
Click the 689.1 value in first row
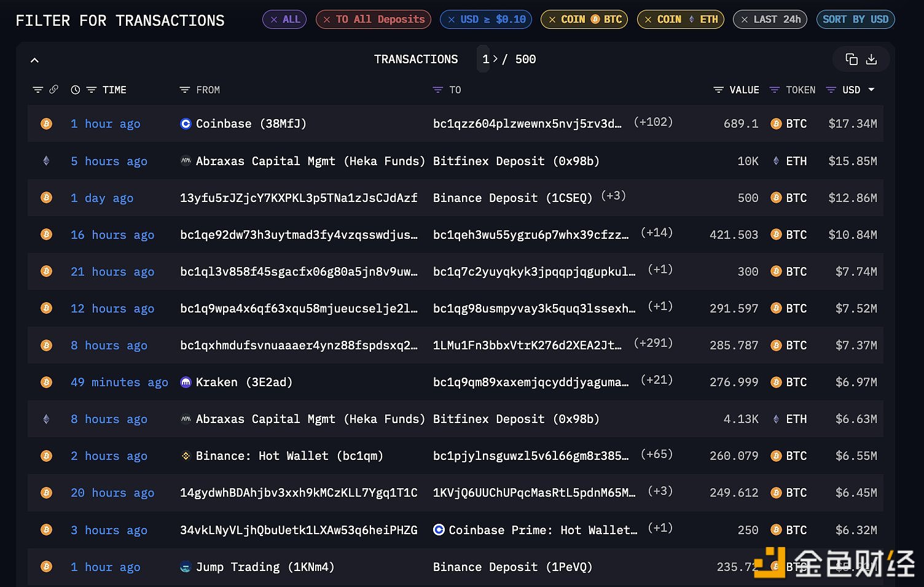point(741,124)
